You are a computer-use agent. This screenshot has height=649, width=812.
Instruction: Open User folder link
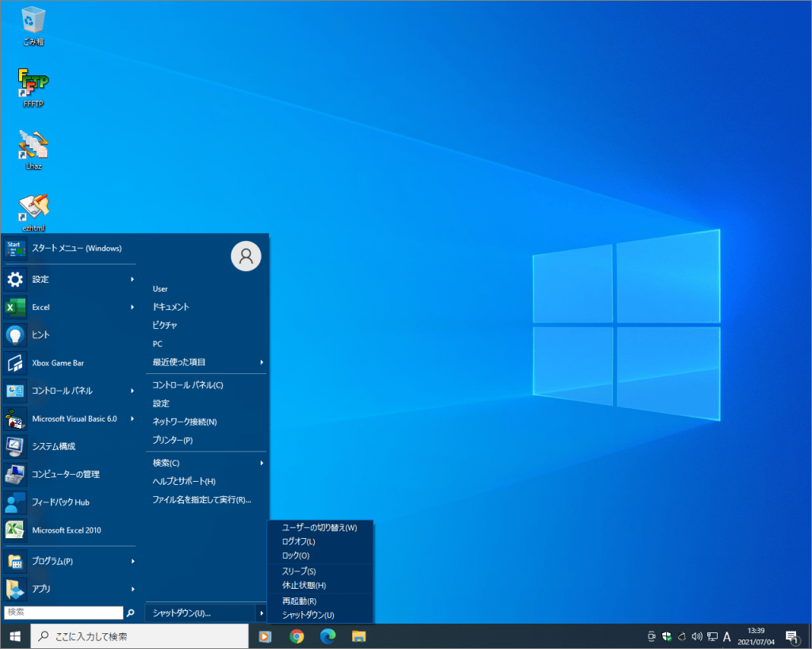(x=160, y=288)
